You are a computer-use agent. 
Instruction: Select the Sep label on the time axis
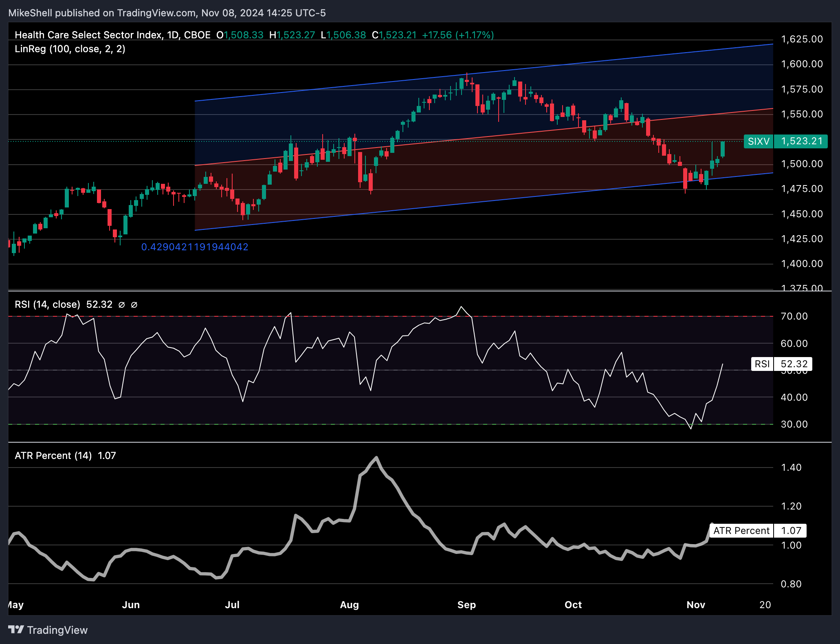(x=466, y=605)
